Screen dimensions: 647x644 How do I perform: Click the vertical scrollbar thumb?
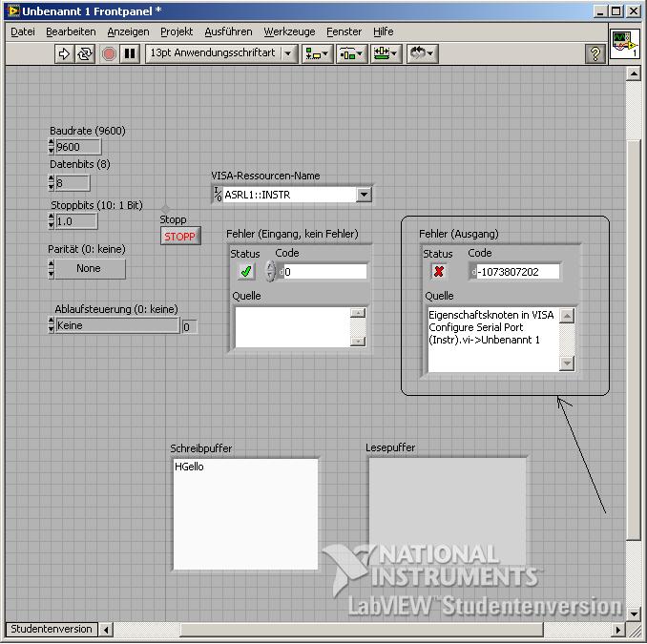tap(633, 340)
